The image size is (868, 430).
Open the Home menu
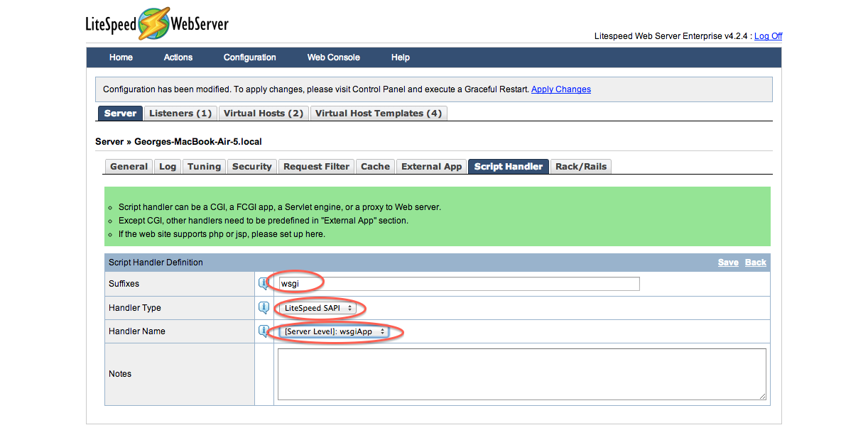point(121,57)
